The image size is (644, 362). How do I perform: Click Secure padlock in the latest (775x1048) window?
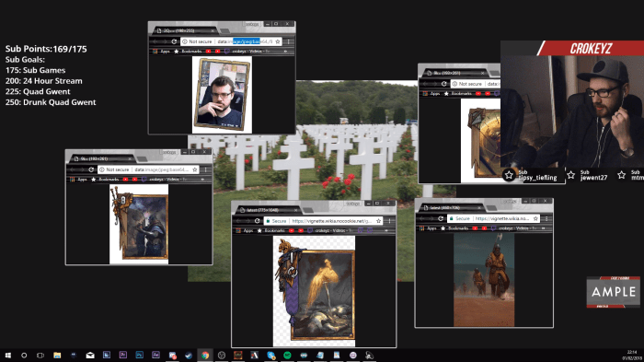[269, 221]
